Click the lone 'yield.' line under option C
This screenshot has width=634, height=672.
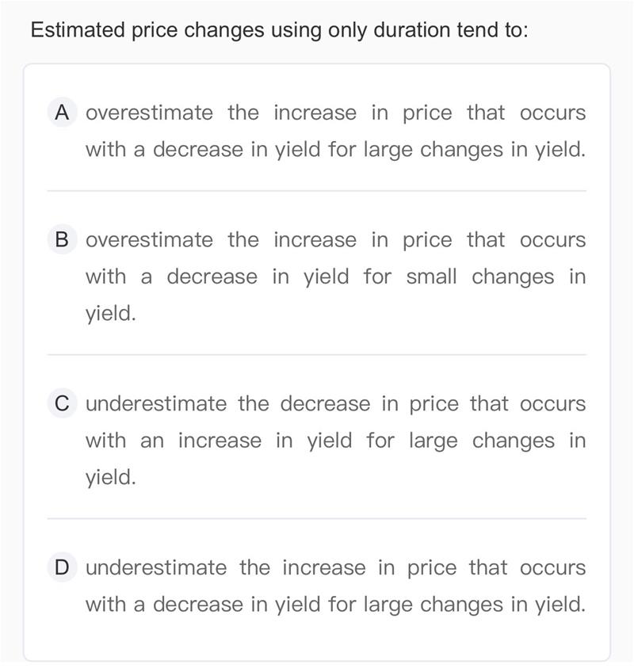click(111, 478)
